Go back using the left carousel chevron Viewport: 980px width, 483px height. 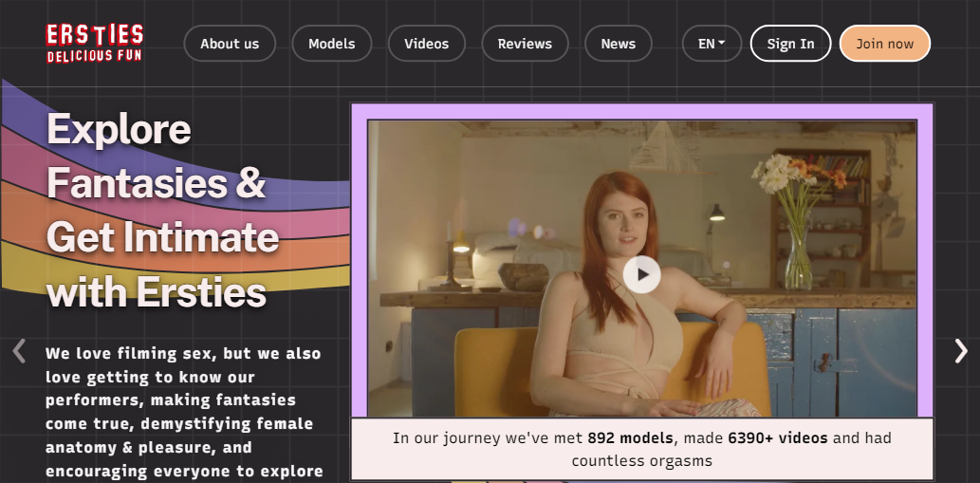point(19,351)
